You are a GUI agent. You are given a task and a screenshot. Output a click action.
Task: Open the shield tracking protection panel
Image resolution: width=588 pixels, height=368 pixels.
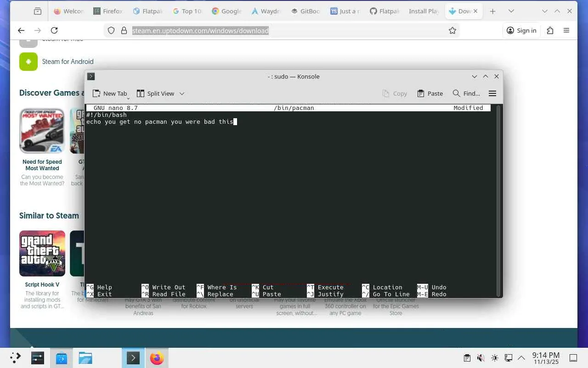[111, 30]
